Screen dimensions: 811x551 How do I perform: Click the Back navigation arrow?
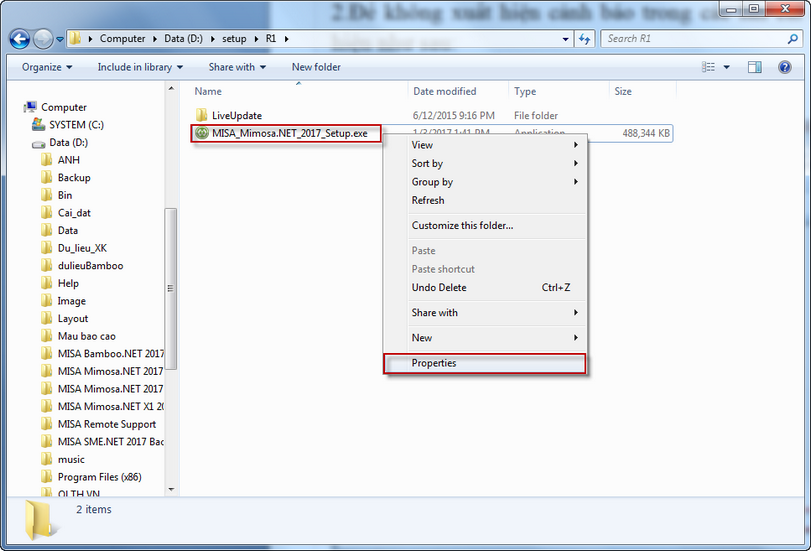point(20,39)
